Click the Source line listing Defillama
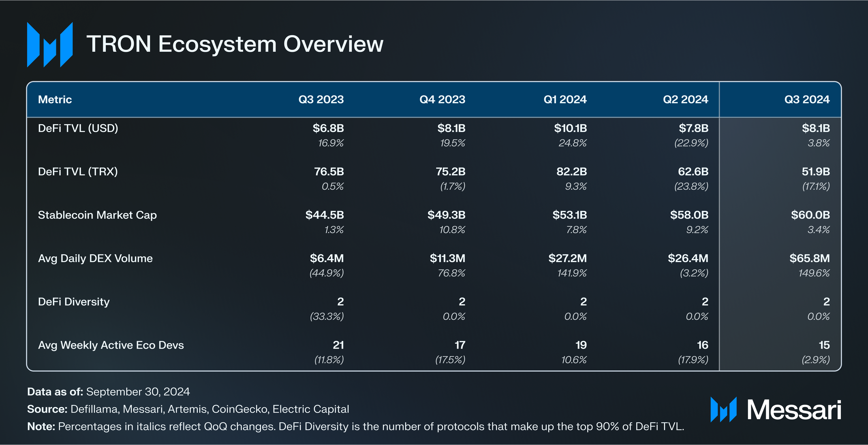 (188, 409)
